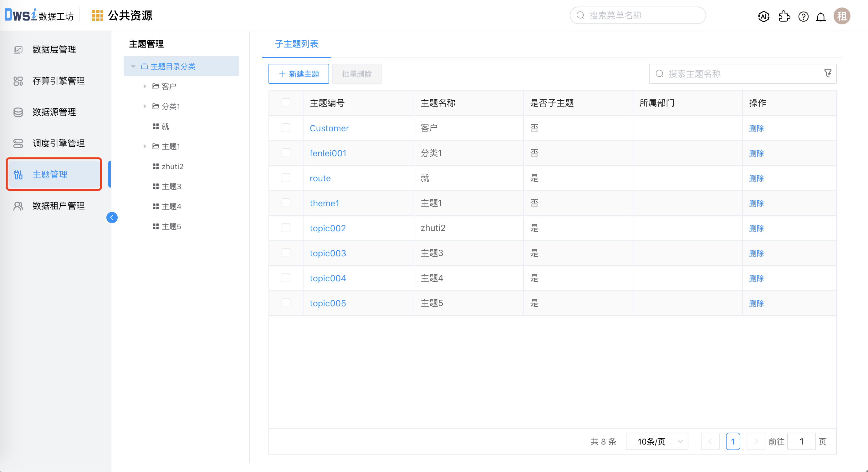Expand the 客户 tree node

[x=145, y=86]
